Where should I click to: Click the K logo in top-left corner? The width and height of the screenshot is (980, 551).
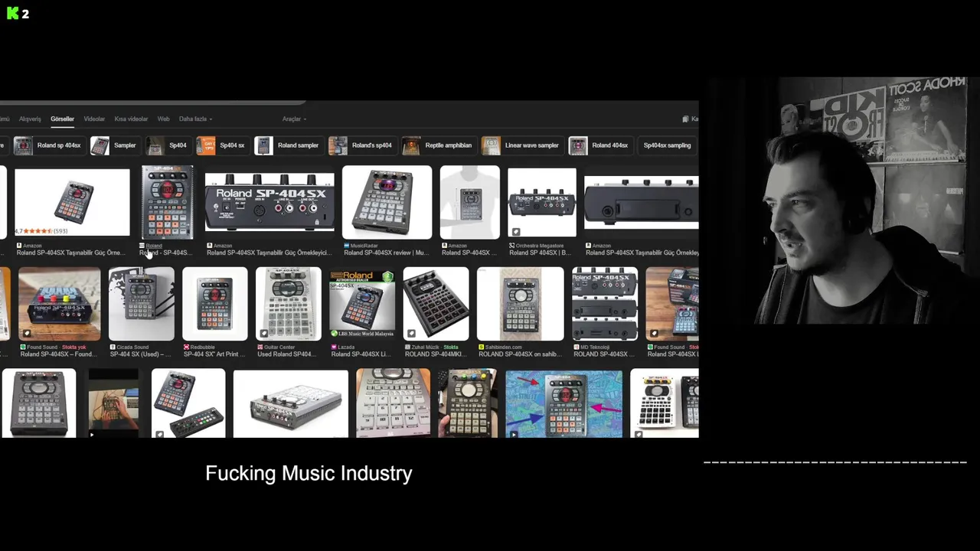pyautogui.click(x=12, y=13)
